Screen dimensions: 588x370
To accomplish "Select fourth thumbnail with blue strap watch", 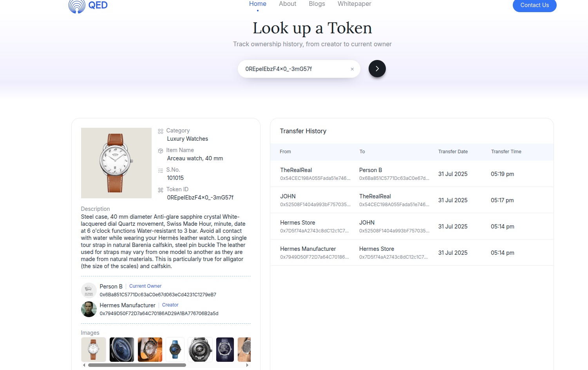I will coord(175,350).
